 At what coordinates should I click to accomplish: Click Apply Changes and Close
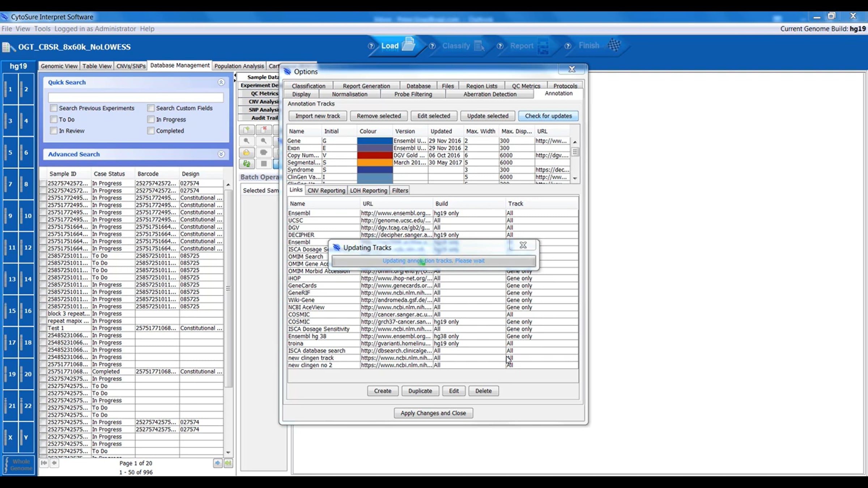[433, 413]
